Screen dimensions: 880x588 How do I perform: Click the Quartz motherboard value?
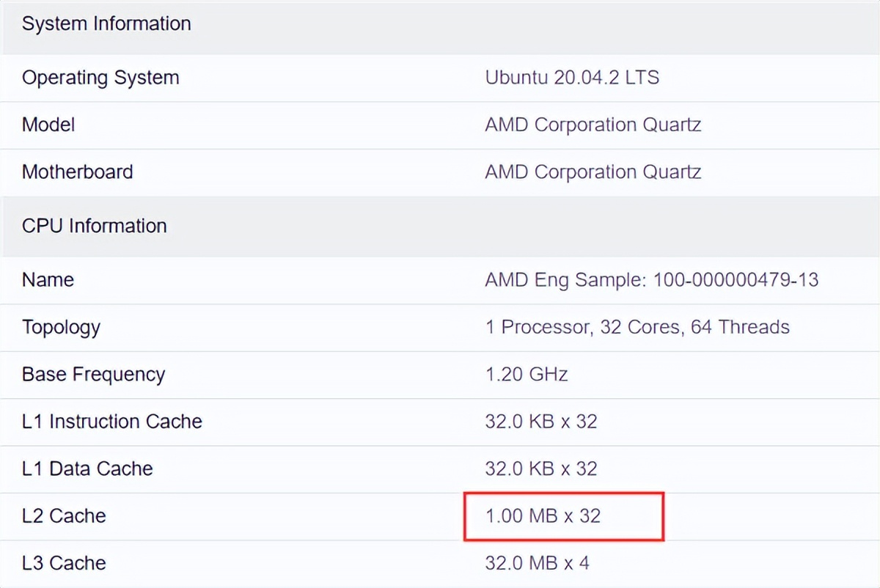pos(593,172)
